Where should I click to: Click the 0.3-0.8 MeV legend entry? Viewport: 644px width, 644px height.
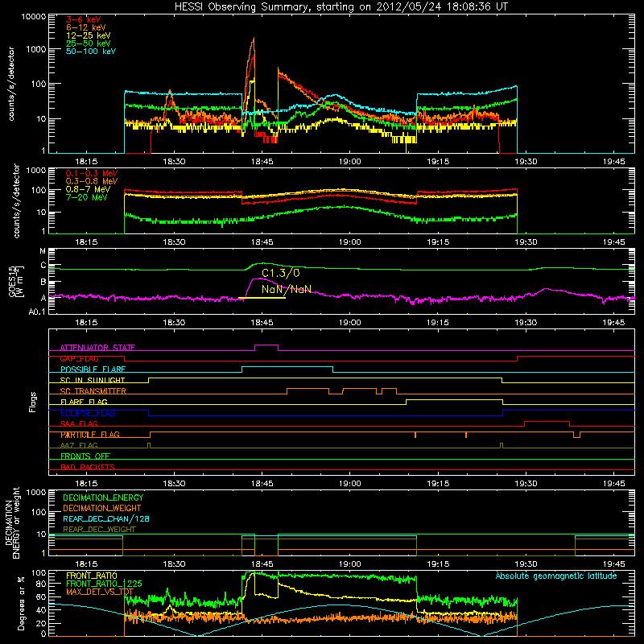92,181
